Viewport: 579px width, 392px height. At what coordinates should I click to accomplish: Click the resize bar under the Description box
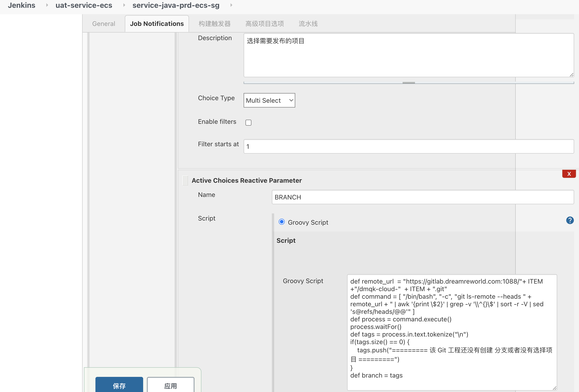pyautogui.click(x=409, y=83)
